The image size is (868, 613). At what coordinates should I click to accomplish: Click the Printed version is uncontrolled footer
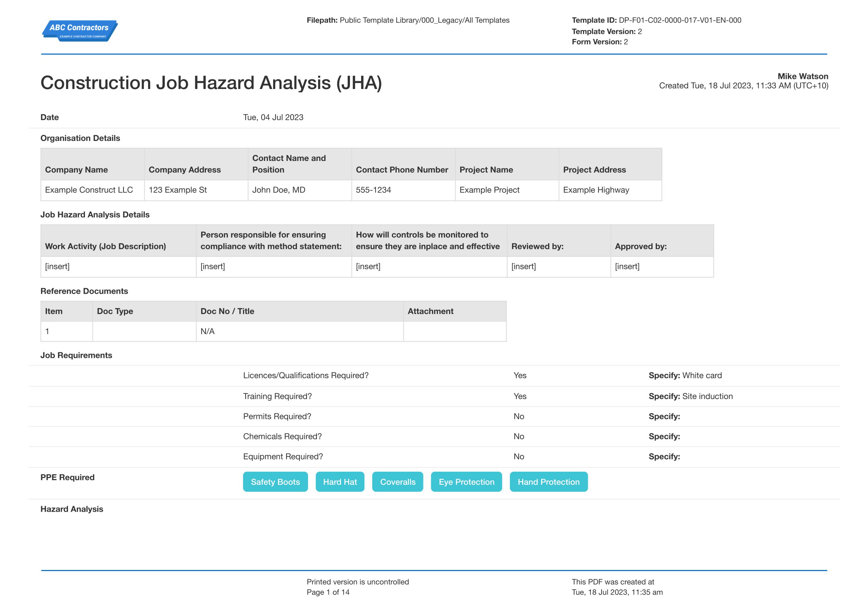click(358, 581)
